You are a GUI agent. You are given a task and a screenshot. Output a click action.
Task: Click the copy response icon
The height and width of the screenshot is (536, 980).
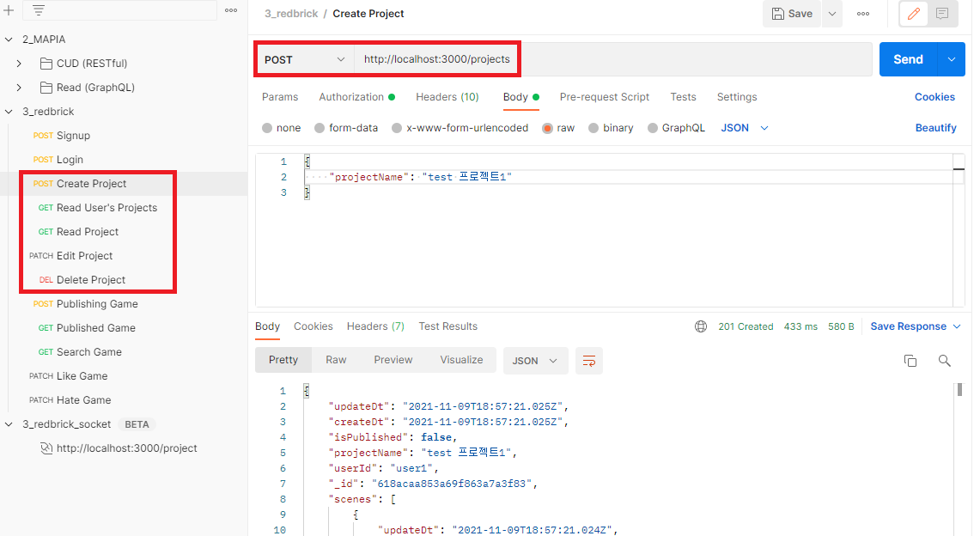pos(910,361)
